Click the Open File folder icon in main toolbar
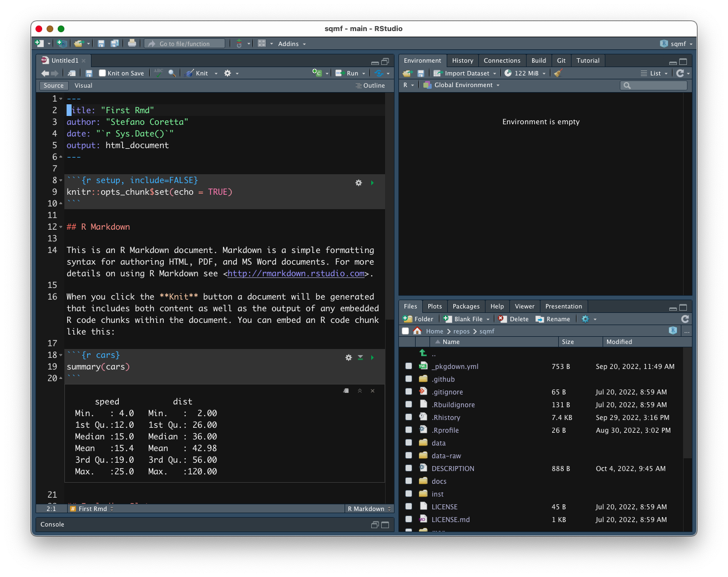This screenshot has width=728, height=577. point(79,43)
